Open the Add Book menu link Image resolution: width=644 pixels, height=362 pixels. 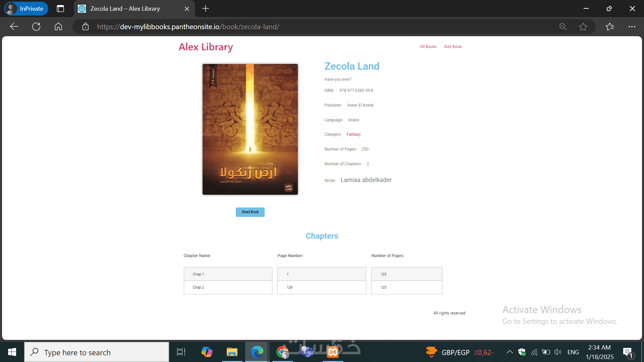point(453,47)
